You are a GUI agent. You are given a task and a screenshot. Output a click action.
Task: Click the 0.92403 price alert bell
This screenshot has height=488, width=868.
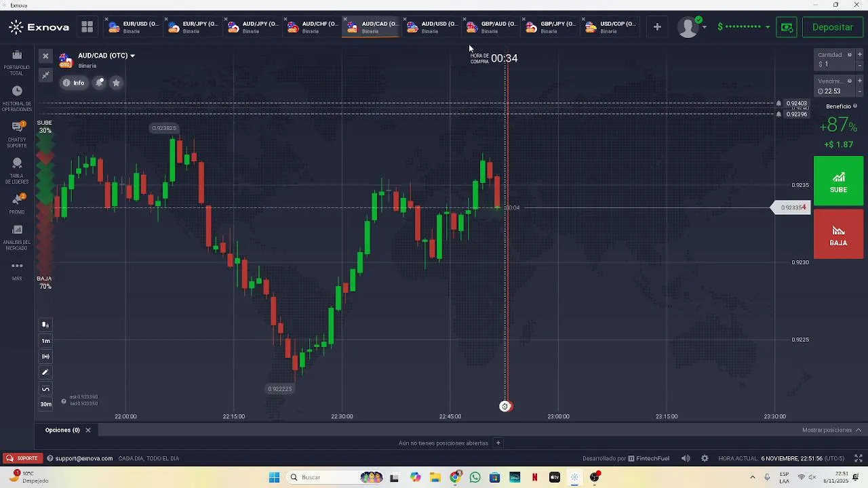pos(778,104)
